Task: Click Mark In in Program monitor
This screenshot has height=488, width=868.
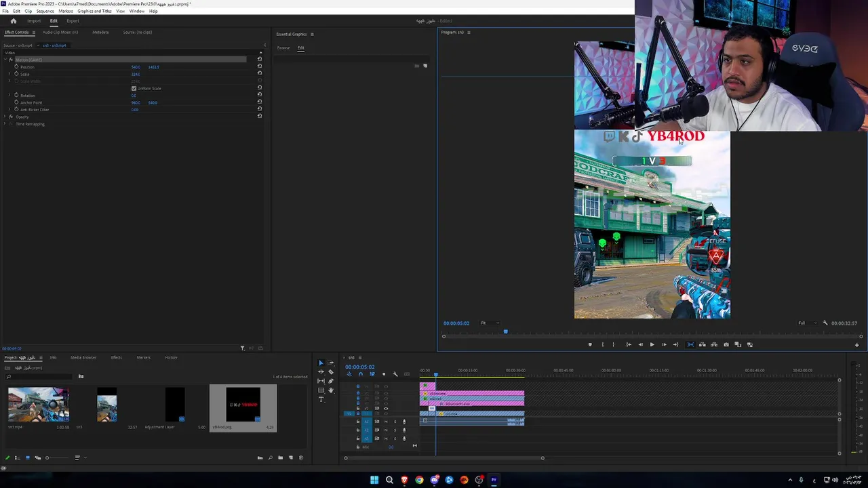Action: (x=602, y=344)
